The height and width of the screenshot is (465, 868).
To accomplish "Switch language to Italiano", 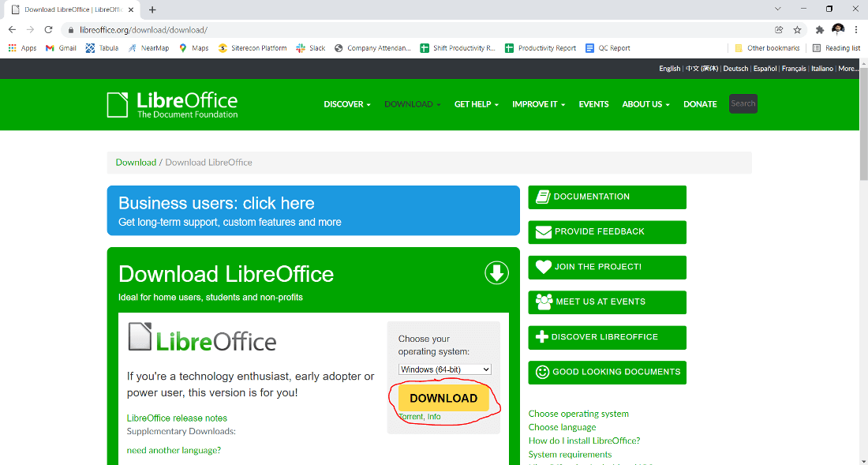I will (x=822, y=69).
